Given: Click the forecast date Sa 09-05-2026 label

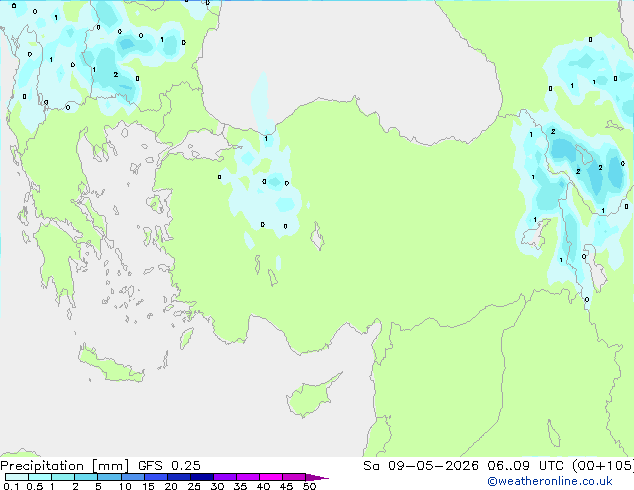Looking at the screenshot, I should point(421,466).
